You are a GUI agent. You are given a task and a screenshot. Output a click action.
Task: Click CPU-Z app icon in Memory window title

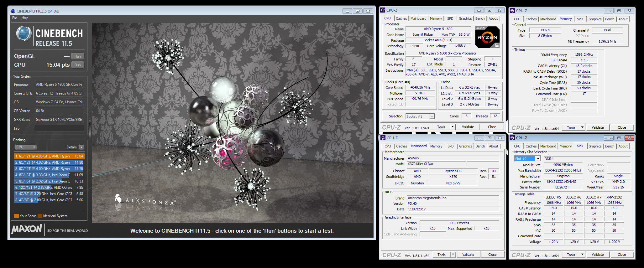click(512, 11)
